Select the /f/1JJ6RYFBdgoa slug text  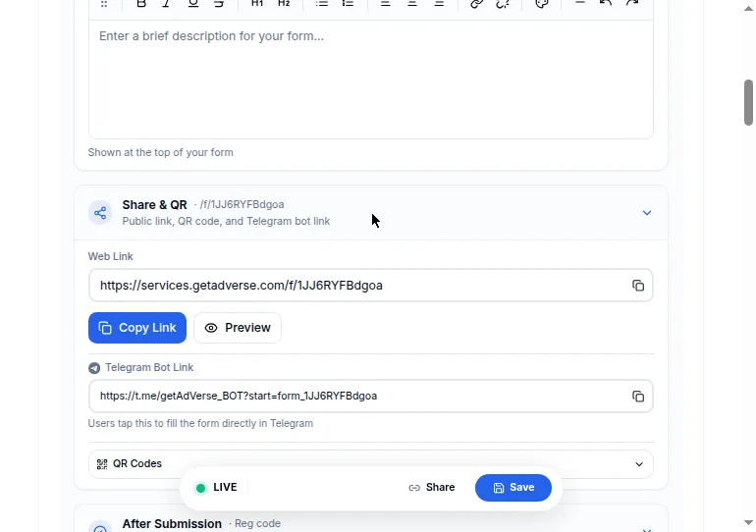point(243,204)
